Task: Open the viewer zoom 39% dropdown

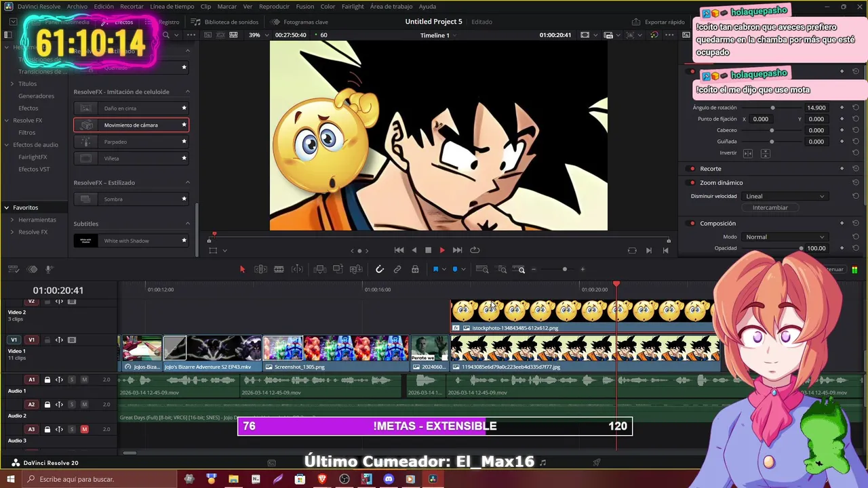Action: pos(258,35)
